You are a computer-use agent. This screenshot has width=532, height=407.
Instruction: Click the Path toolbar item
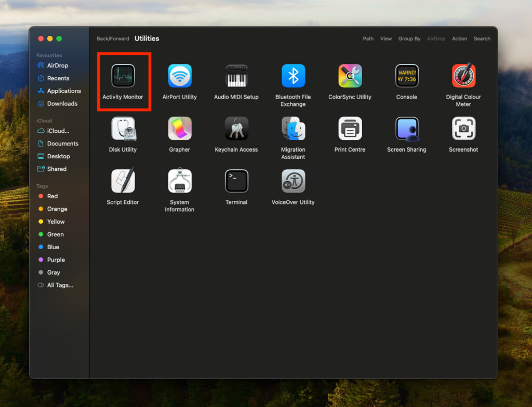368,39
